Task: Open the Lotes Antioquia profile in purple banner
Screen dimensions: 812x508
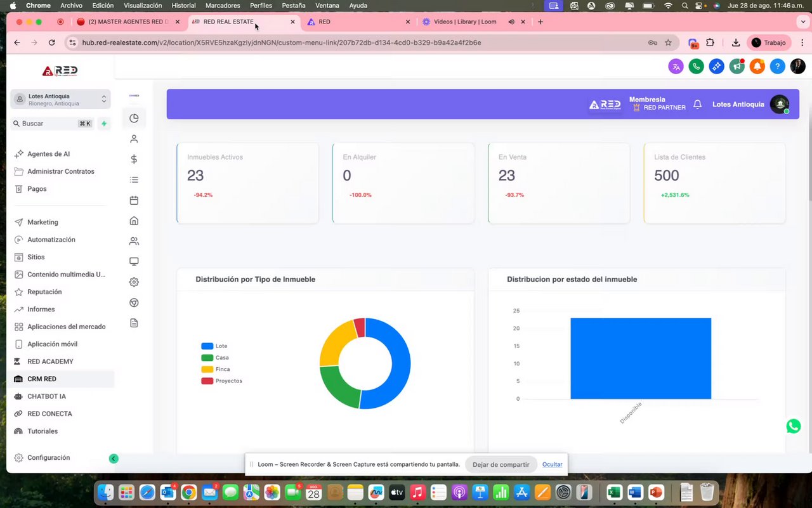Action: 750,104
